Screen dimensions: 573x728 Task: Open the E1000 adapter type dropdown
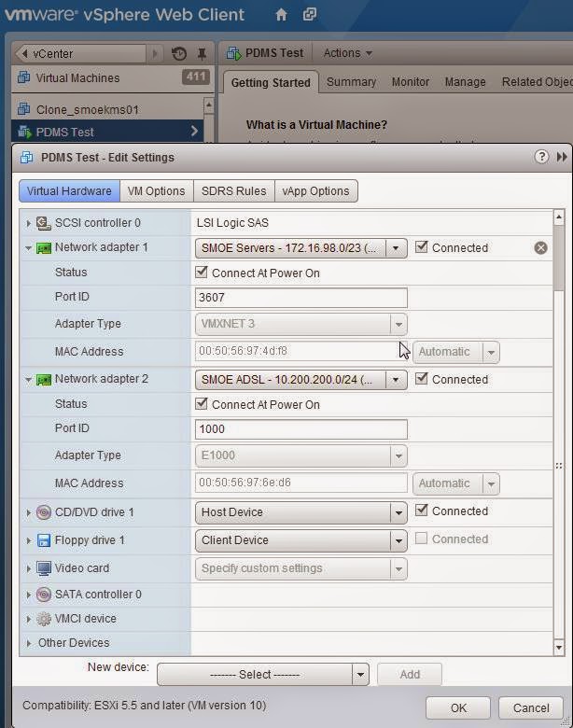pos(300,455)
